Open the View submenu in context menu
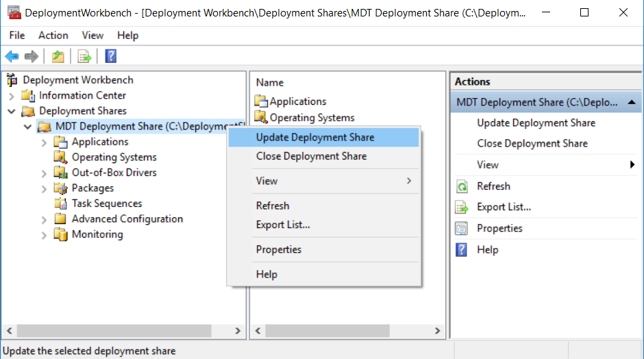Image resolution: width=644 pixels, height=359 pixels. (x=323, y=181)
